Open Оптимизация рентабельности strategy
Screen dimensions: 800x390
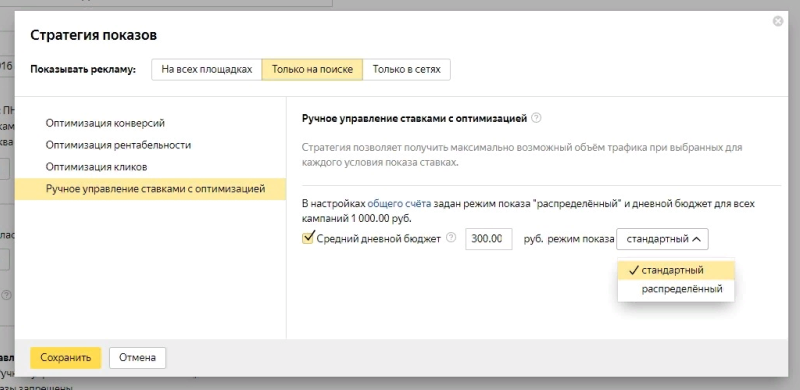pyautogui.click(x=118, y=145)
